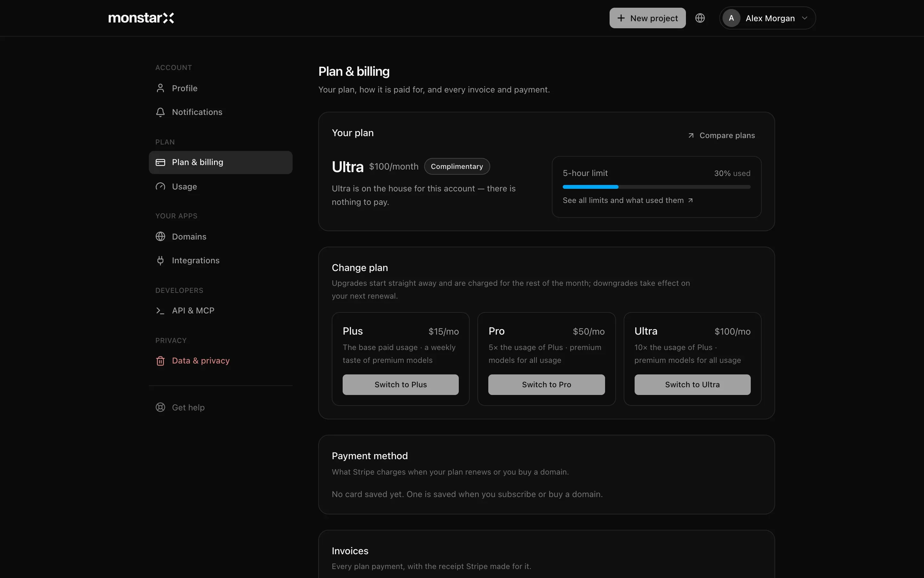Open API & MCP developer settings
This screenshot has width=924, height=578.
coord(221,311)
